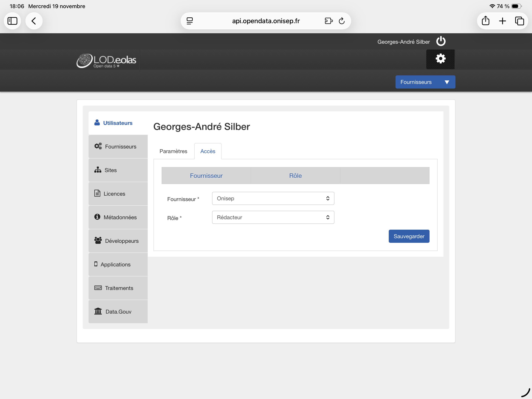
Task: Tap the Safari share icon
Action: [x=485, y=21]
